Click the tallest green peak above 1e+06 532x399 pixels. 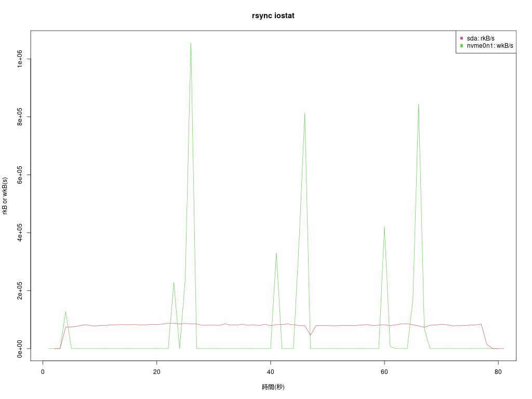(191, 43)
